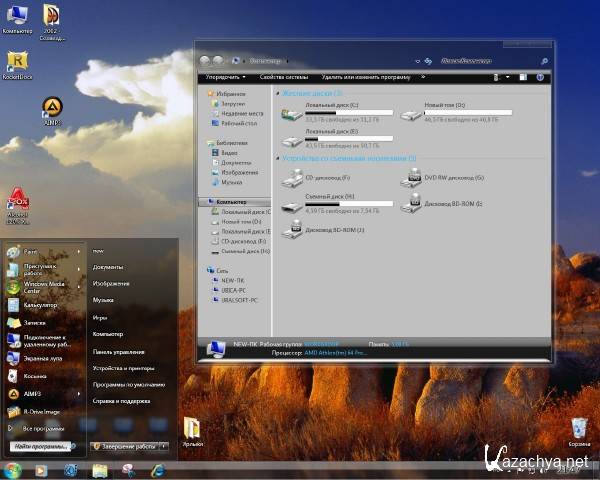Open Local Disk (C:) drive icon
The height and width of the screenshot is (480, 600).
point(292,111)
